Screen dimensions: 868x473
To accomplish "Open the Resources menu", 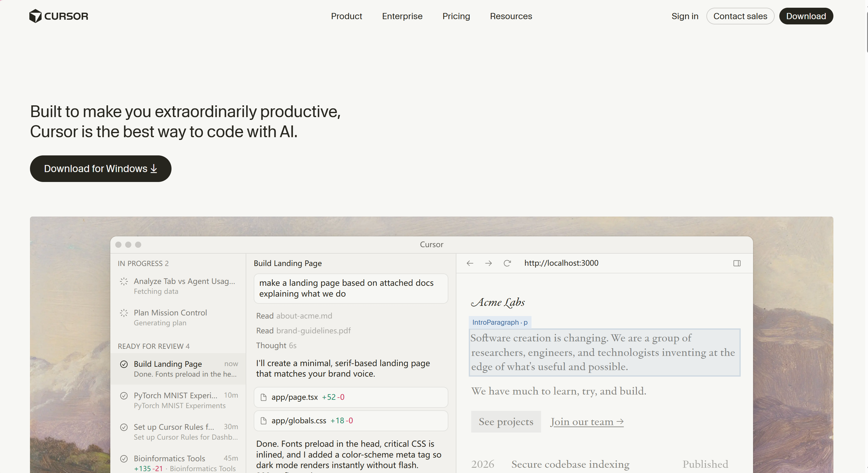I will pos(511,16).
